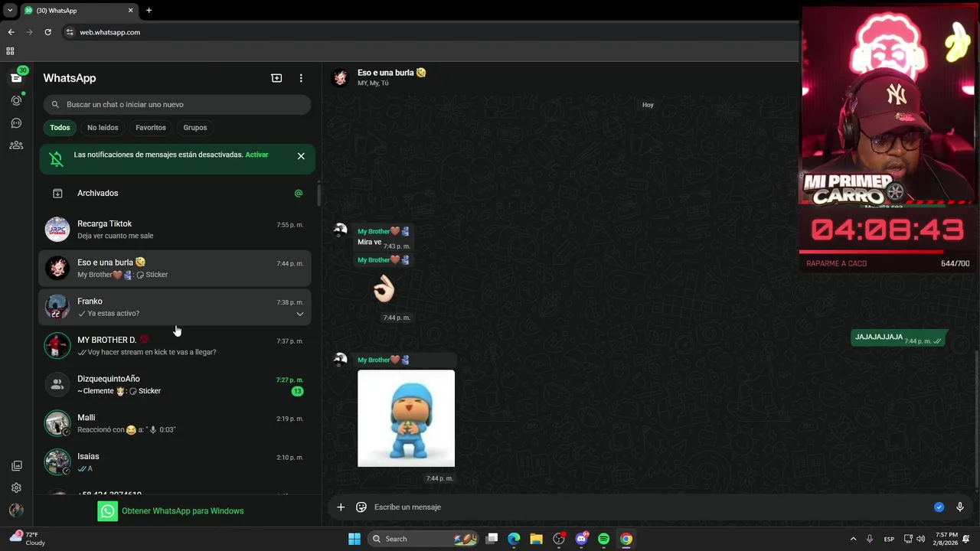980x551 pixels.
Task: Open the taskbar clock and date
Action: coord(946,539)
